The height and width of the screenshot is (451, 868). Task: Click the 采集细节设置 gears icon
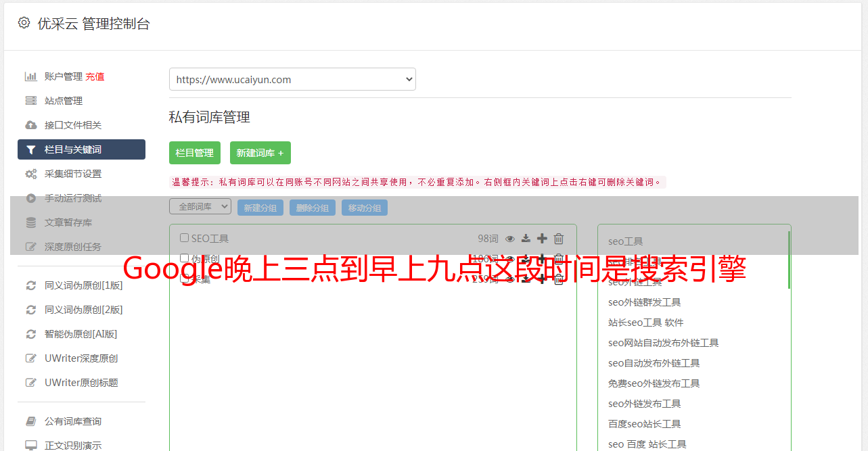[31, 174]
